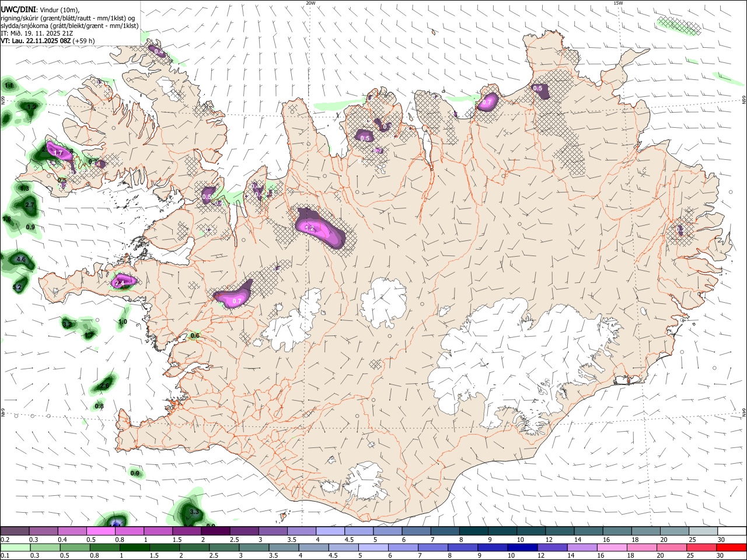Click the red-pink 25 swatch, lower legend row
747x560 pixels.
click(701, 547)
